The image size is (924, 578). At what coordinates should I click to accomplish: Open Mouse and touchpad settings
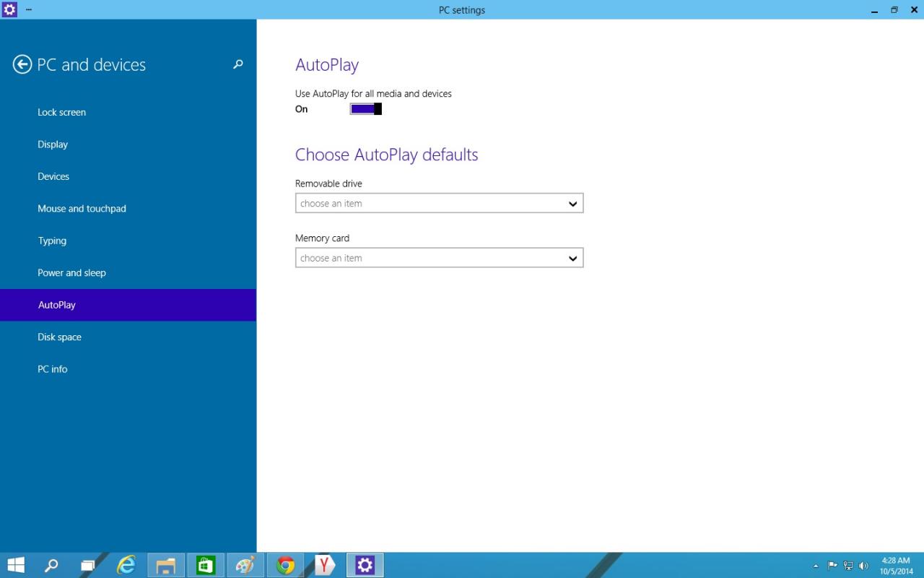[128, 209]
